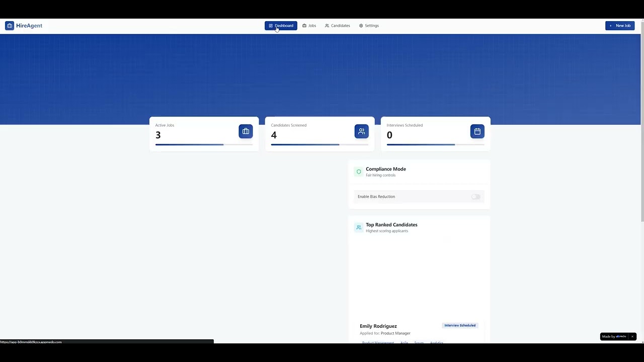Click the Active Jobs count 3
Viewport: 644px width, 362px height.
tap(158, 135)
